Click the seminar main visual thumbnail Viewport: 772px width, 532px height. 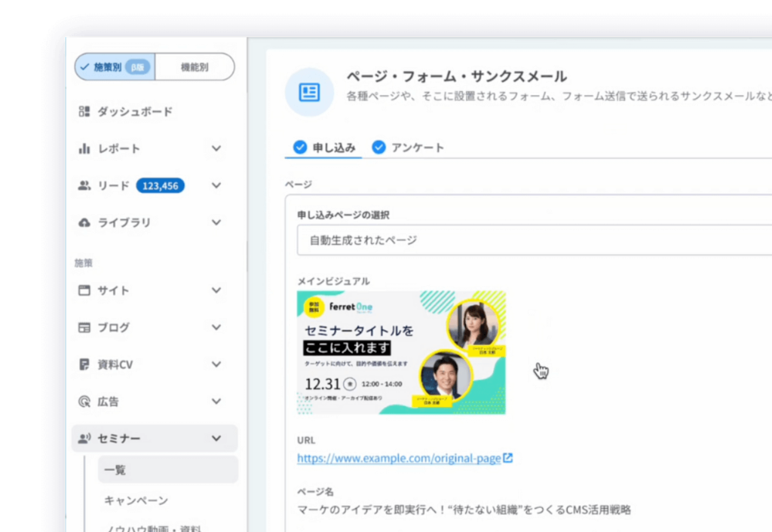401,352
